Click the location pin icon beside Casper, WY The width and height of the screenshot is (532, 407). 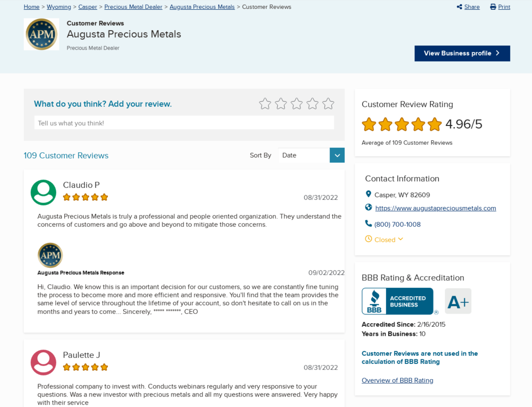pos(368,194)
